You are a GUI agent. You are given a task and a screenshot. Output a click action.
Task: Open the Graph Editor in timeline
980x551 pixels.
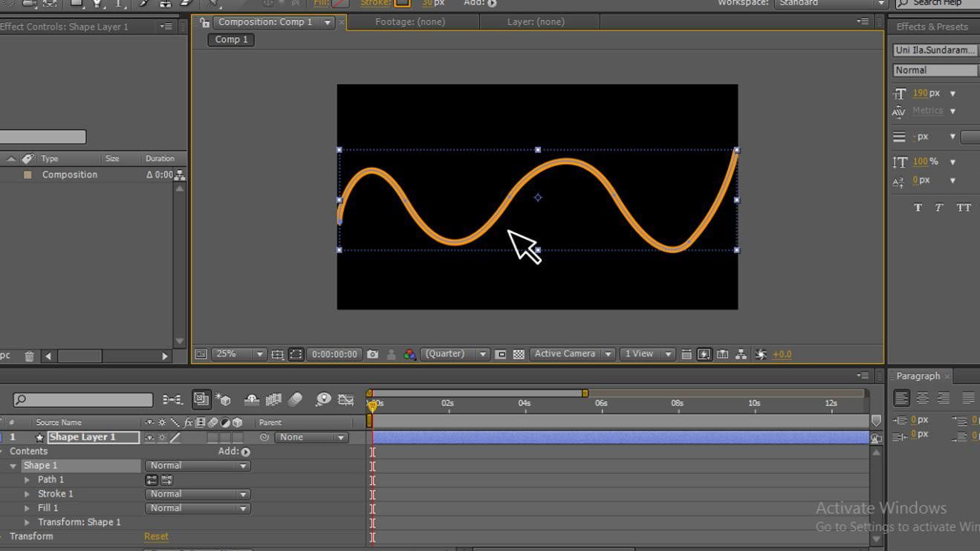[345, 400]
